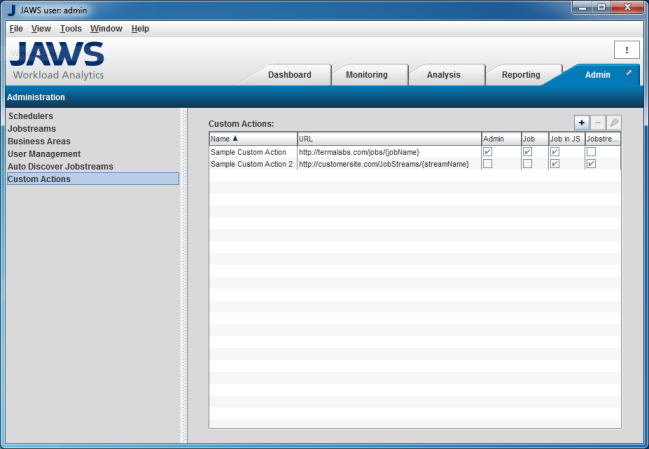
Task: Click the Jobstre... column header
Action: [603, 139]
